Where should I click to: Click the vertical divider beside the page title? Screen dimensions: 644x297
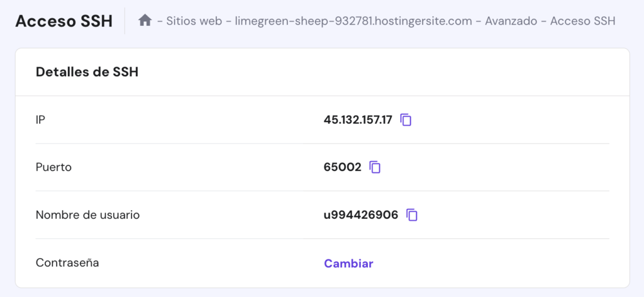click(x=125, y=21)
